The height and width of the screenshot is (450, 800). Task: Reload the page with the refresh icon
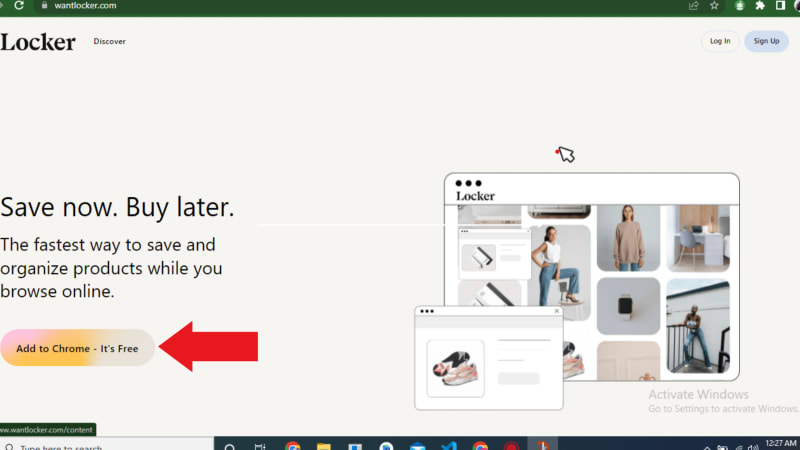click(x=19, y=6)
